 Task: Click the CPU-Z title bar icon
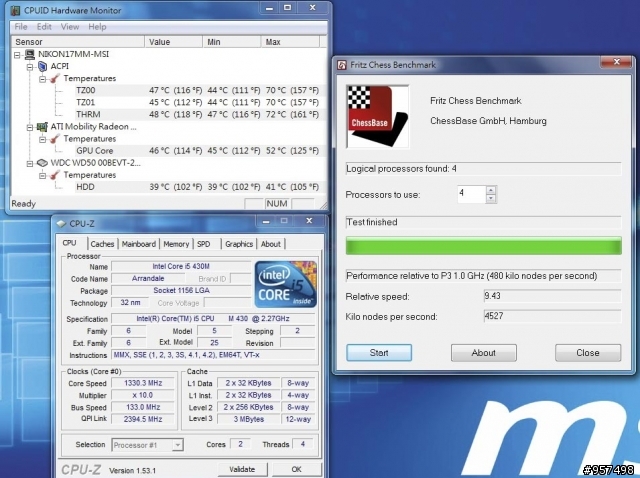tap(61, 224)
